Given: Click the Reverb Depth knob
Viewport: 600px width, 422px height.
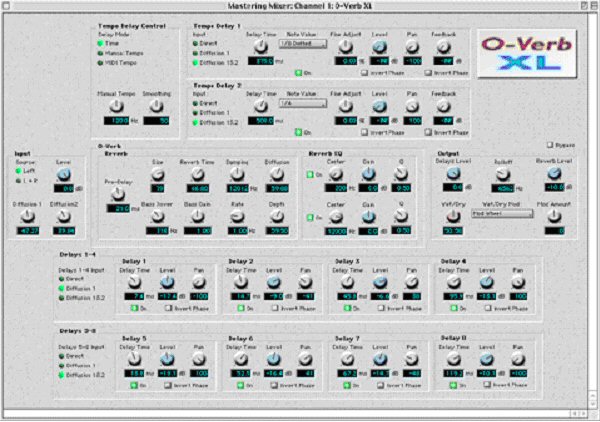Looking at the screenshot, I should (x=277, y=217).
